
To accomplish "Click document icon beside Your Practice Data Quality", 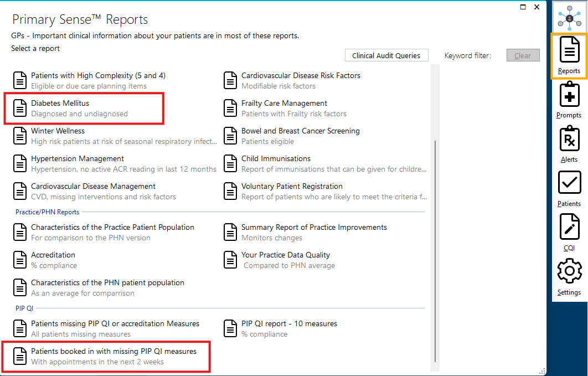I will (230, 260).
